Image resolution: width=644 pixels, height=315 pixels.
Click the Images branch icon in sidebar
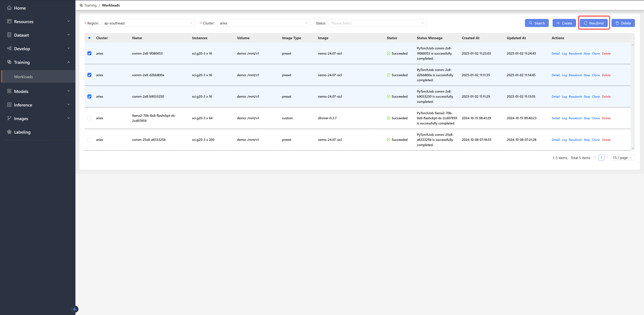pyautogui.click(x=9, y=118)
